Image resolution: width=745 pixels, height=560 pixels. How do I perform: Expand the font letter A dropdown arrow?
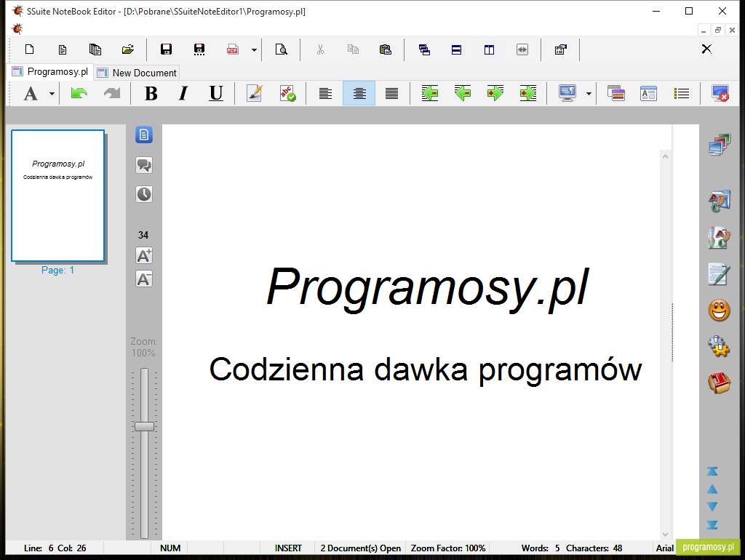pyautogui.click(x=52, y=94)
